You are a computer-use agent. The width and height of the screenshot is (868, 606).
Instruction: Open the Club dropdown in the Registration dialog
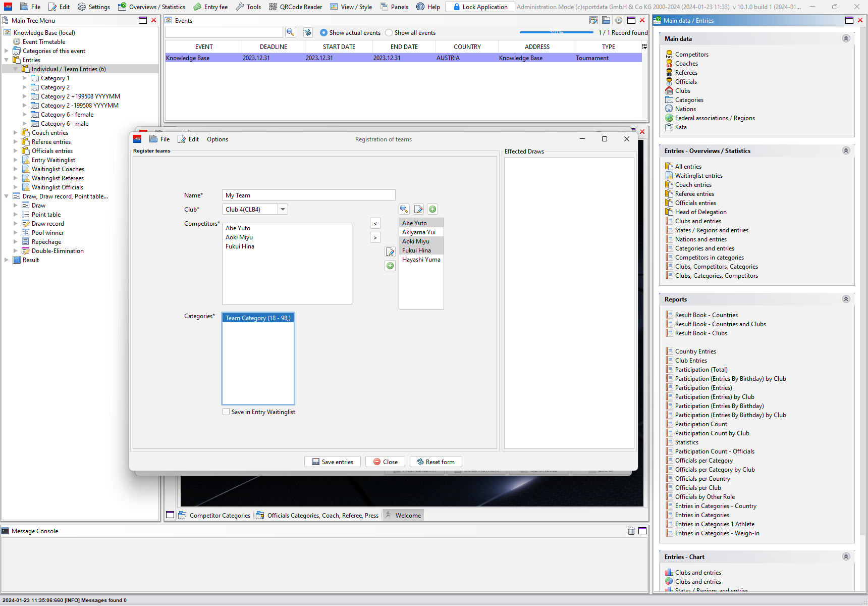pyautogui.click(x=283, y=209)
